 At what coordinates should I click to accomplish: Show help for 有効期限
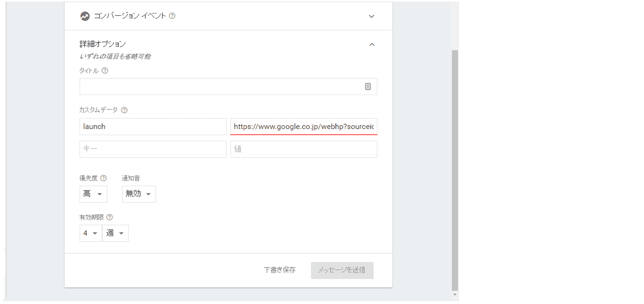point(110,218)
